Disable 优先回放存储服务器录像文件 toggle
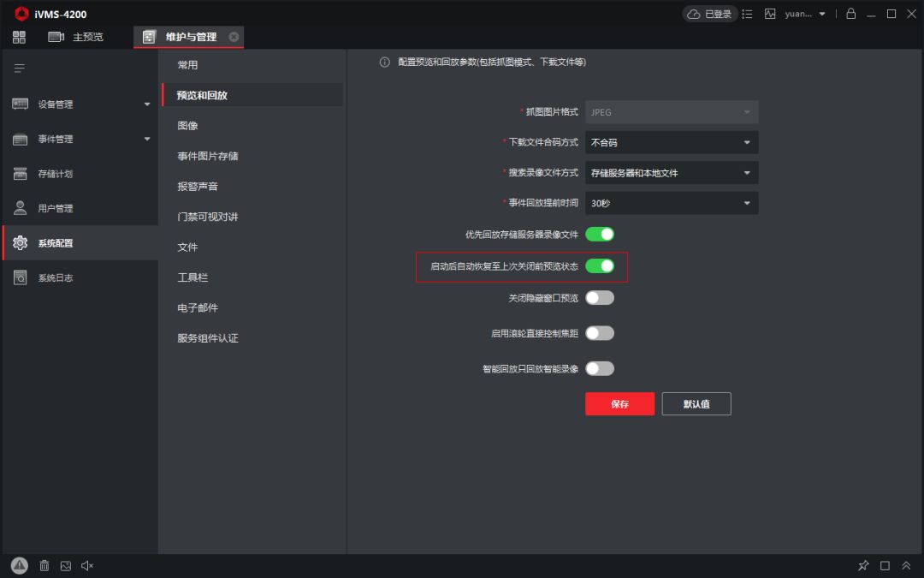This screenshot has width=924, height=578. coord(600,234)
